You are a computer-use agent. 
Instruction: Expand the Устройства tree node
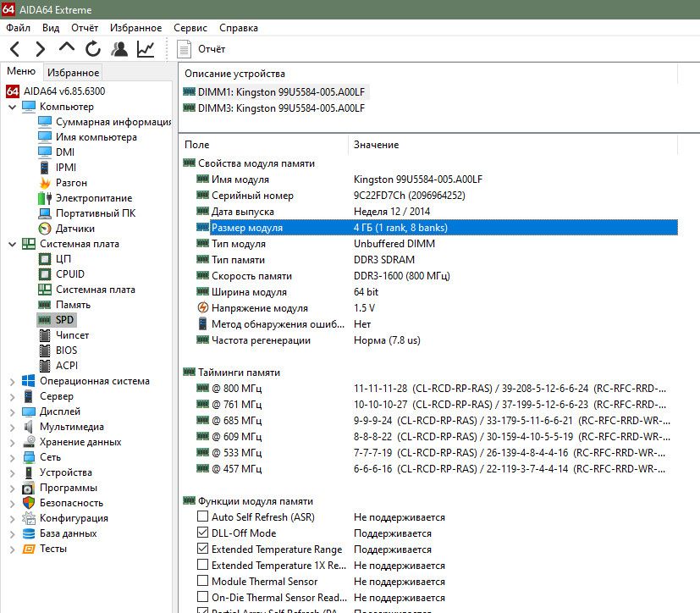click(x=13, y=473)
